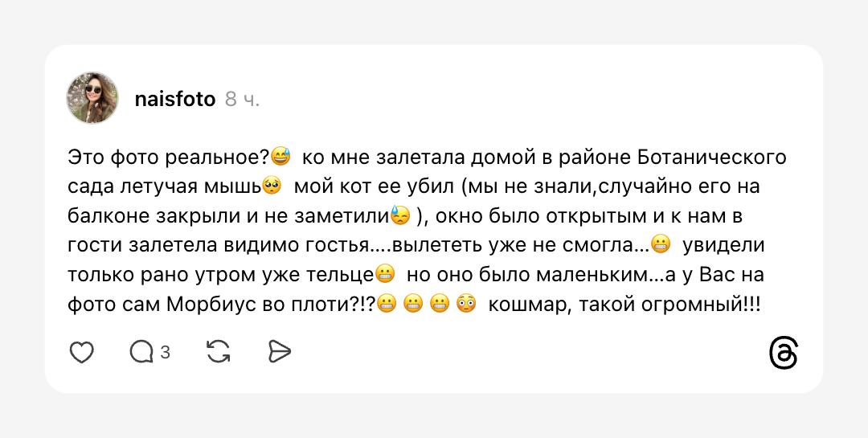Click the opening text "Это фото реальное?"
The image size is (868, 438).
click(x=169, y=156)
